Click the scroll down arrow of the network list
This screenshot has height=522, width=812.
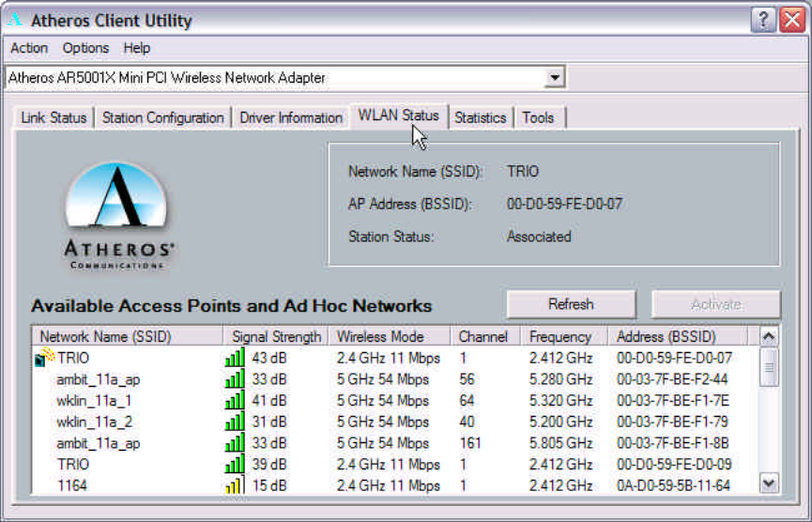pos(769,484)
